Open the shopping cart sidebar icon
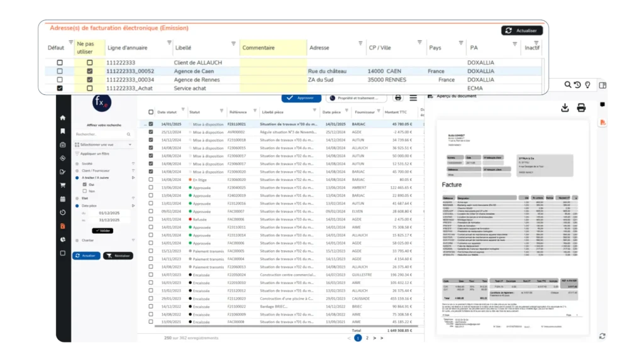Viewport: 644px width, 362px height. tap(62, 185)
